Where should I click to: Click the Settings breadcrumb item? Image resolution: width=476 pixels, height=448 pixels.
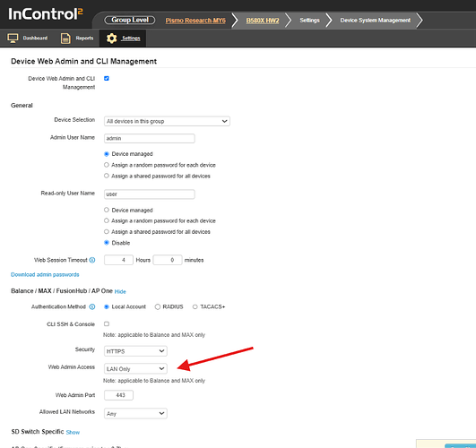(x=309, y=21)
